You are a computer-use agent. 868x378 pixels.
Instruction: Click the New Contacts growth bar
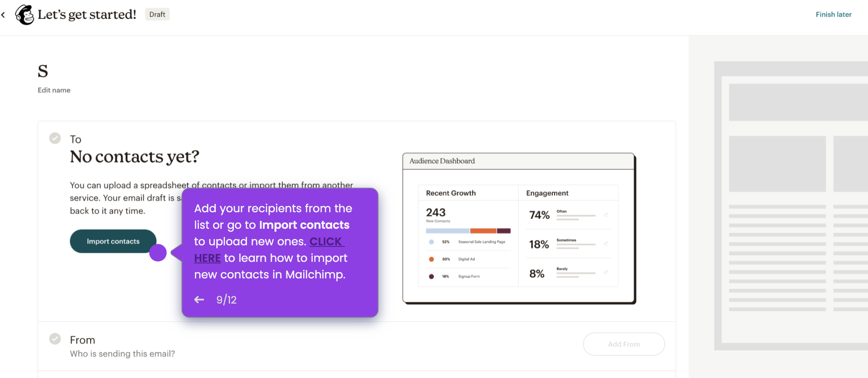469,230
